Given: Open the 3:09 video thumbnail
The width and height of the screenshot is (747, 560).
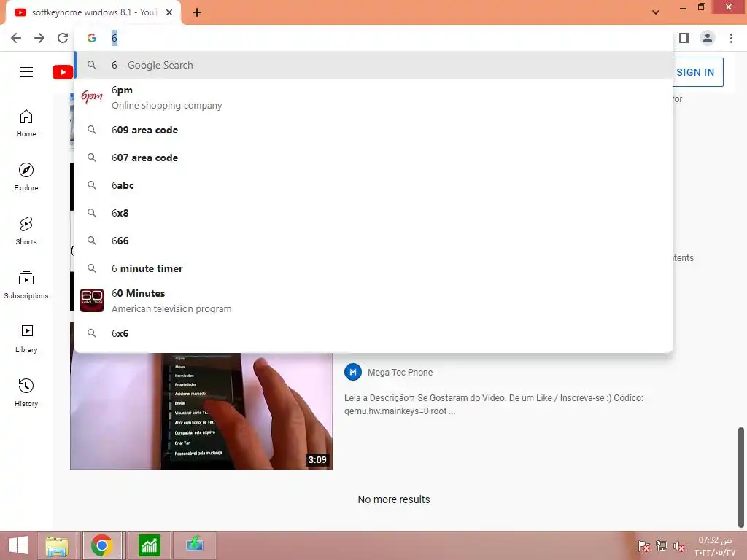Looking at the screenshot, I should [x=201, y=411].
